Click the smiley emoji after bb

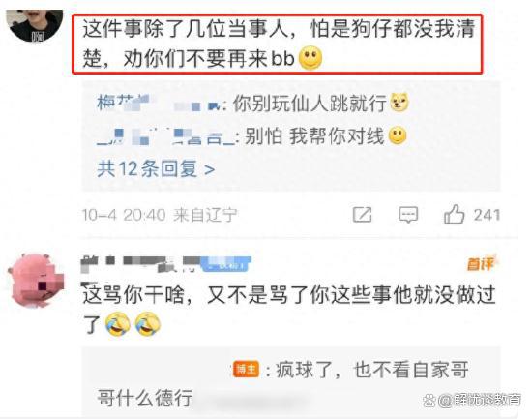(310, 58)
